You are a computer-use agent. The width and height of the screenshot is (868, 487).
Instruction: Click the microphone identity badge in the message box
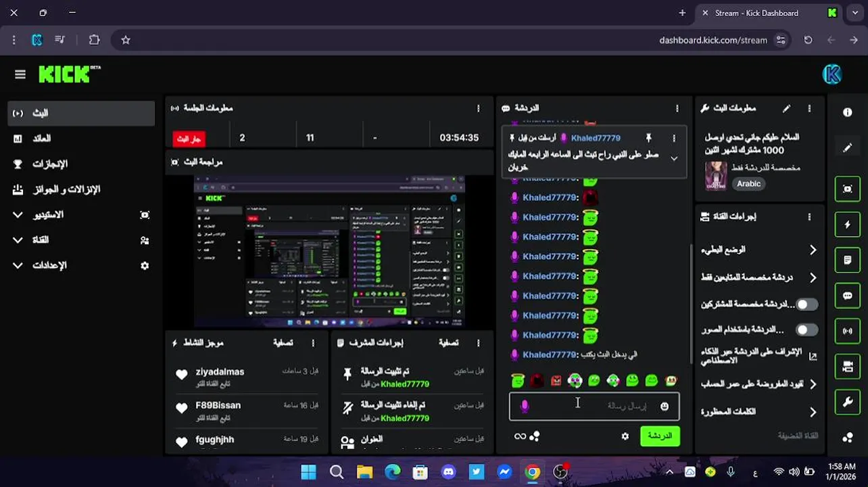[x=525, y=406]
